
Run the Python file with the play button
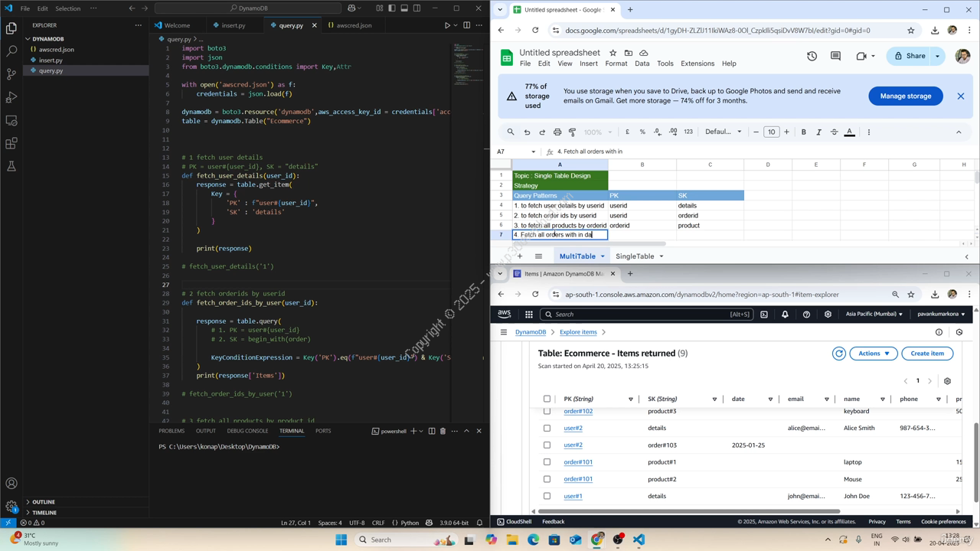tap(447, 25)
